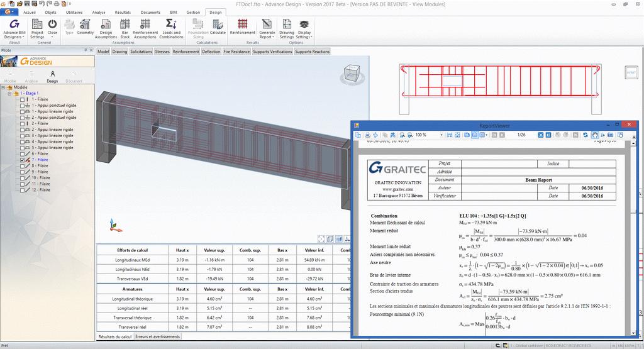Check the 12 - Filaire checkbox
This screenshot has height=349, width=644.
22,190
